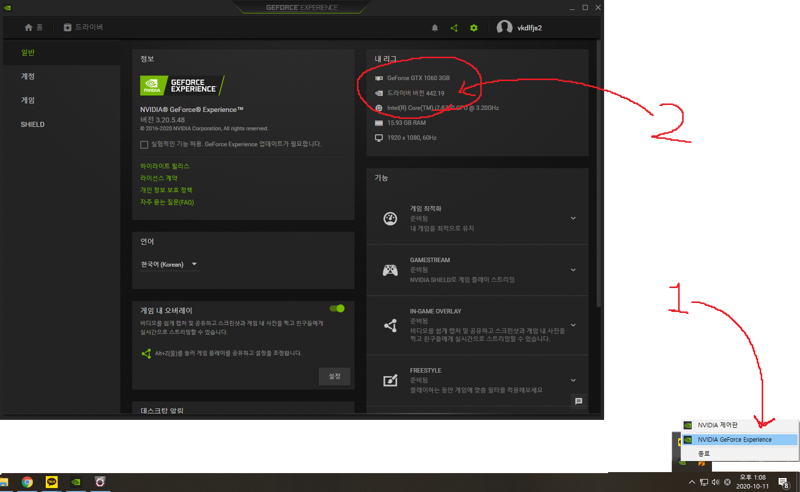Expand the GAMESTREAM feature row
This screenshot has width=800, height=492.
click(573, 270)
